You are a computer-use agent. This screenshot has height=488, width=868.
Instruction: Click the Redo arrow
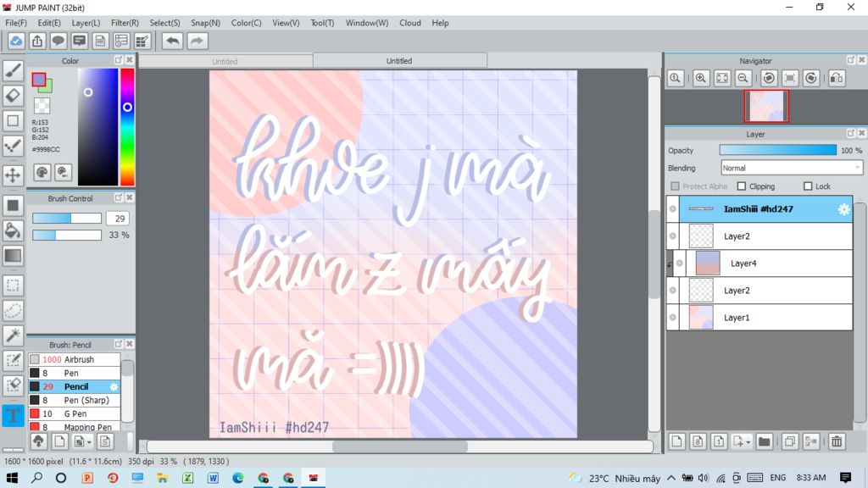(x=197, y=41)
